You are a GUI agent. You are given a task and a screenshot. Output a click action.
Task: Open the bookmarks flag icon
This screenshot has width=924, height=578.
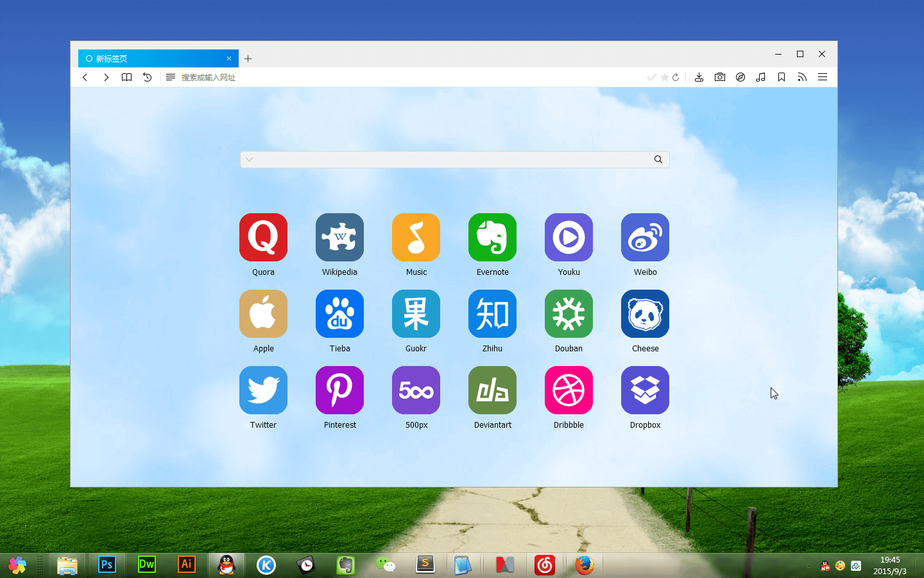[781, 77]
